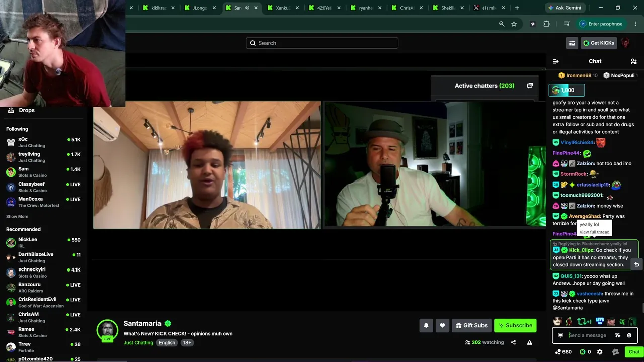Open chat identity shield icon
Screen dimensions: 644x362
560,335
